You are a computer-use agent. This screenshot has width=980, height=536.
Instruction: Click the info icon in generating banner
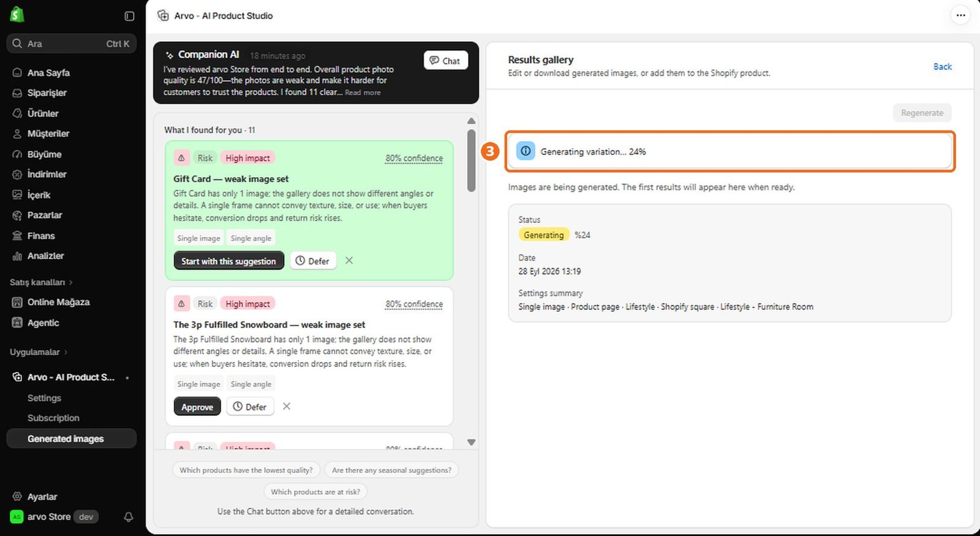pyautogui.click(x=526, y=151)
